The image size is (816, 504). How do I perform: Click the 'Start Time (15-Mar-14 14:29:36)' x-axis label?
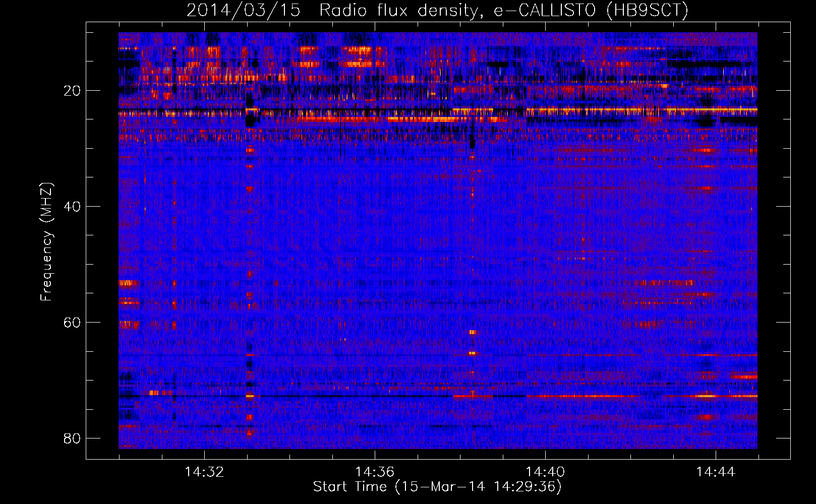coord(437,487)
